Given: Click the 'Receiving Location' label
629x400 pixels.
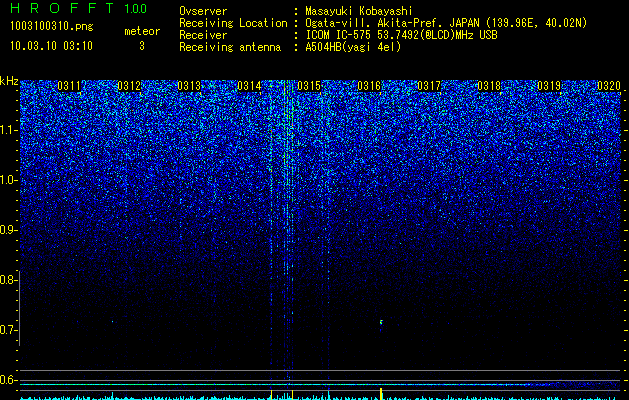Looking at the screenshot, I should pos(233,23).
